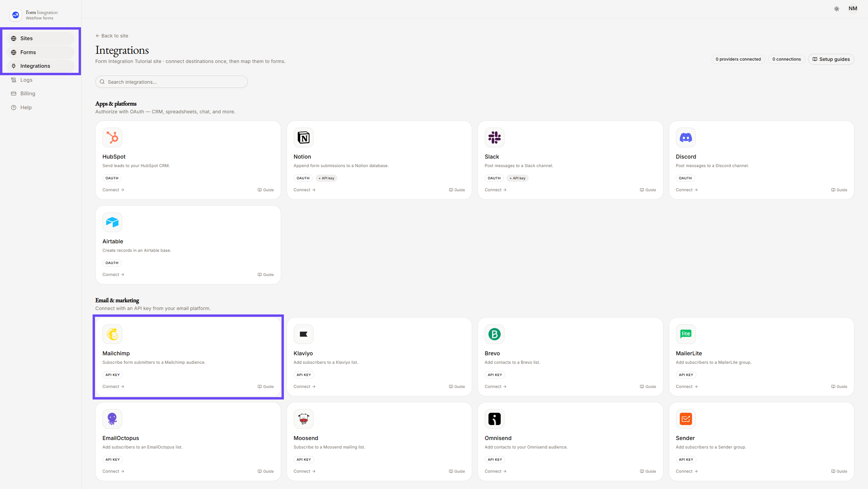The height and width of the screenshot is (489, 868).
Task: Open the Omnisend Guide link
Action: [x=648, y=471]
